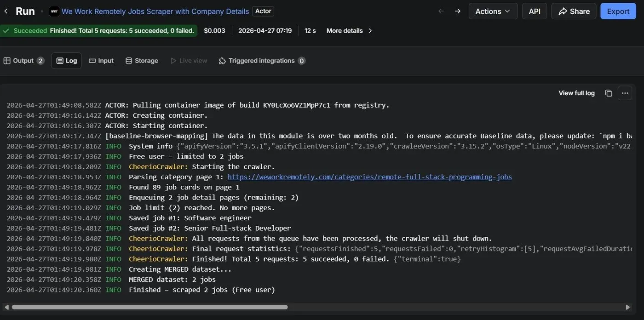Click log line 'Enqueuing 2 job detail pages'

(153, 197)
